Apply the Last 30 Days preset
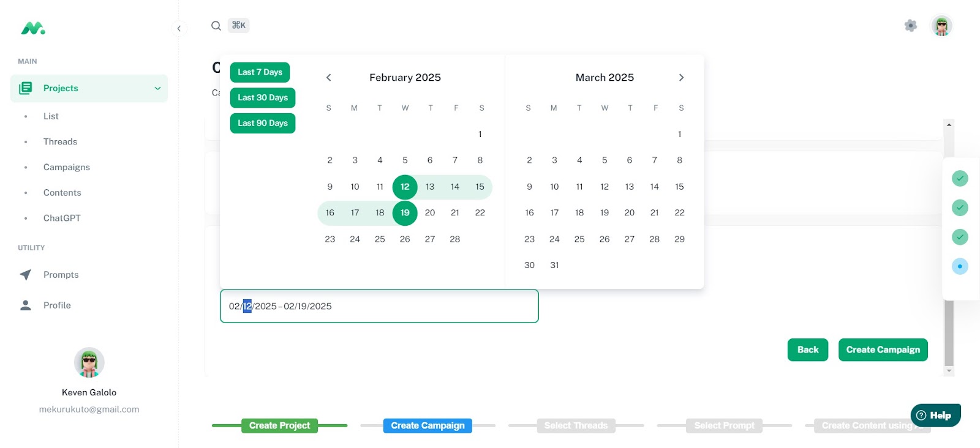The width and height of the screenshot is (980, 448). point(263,98)
